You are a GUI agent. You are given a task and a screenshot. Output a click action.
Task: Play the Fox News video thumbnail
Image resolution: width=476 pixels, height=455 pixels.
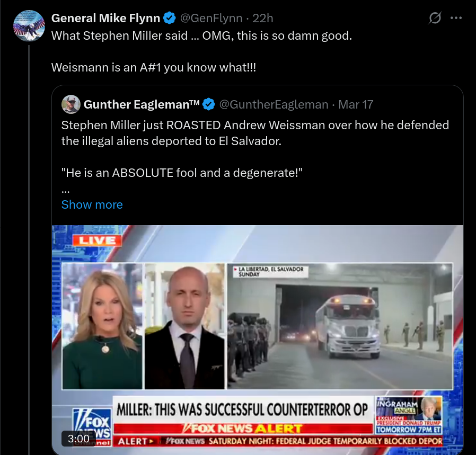258,340
